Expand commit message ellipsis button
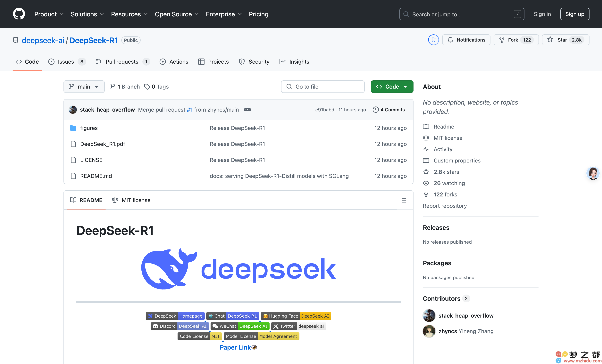Image resolution: width=602 pixels, height=364 pixels. pyautogui.click(x=247, y=110)
